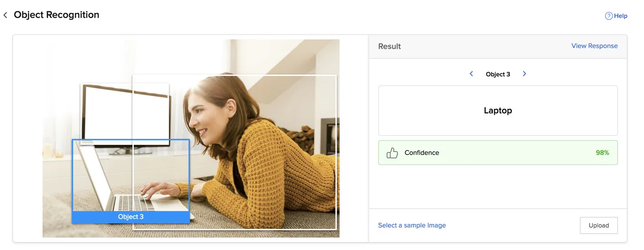Click the Result panel header

coord(498,46)
